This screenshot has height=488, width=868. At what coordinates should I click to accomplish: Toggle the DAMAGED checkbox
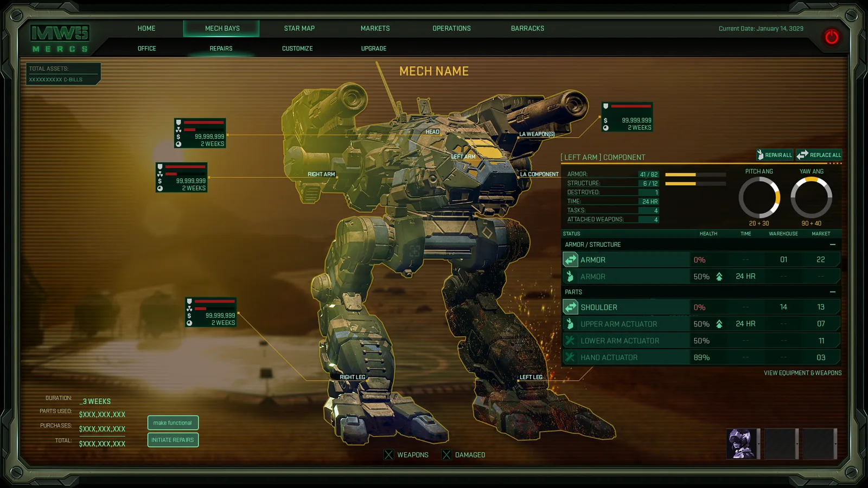coord(446,455)
